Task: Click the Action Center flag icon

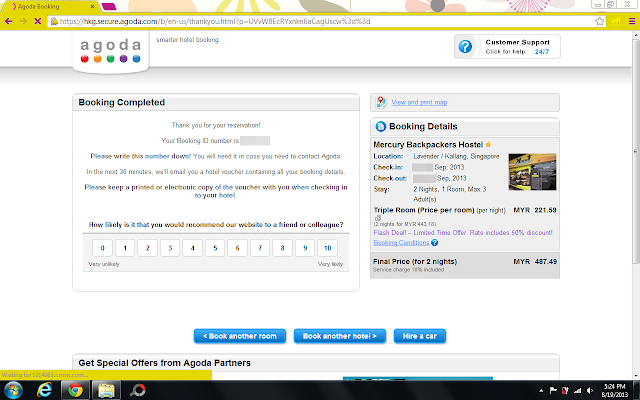Action: pos(553,391)
